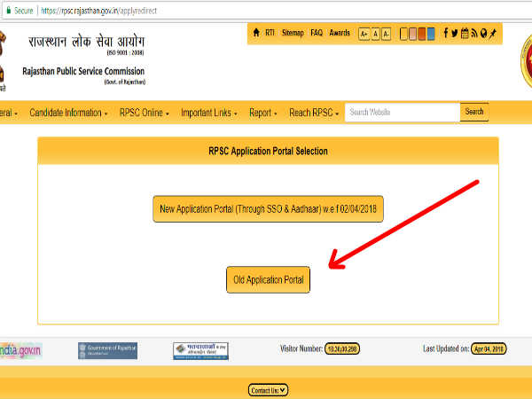Click the globe icon in top bar
Image resolution: width=532 pixels, height=399 pixels.
coord(483,33)
